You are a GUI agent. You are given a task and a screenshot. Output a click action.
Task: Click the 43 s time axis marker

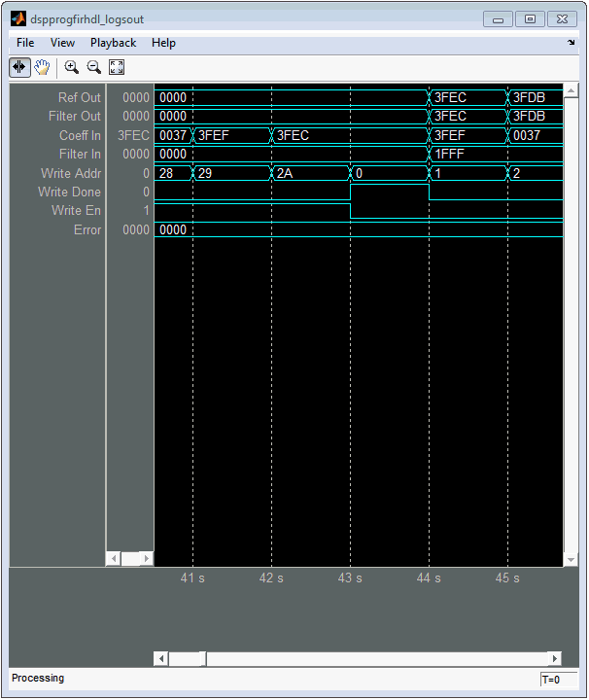350,578
